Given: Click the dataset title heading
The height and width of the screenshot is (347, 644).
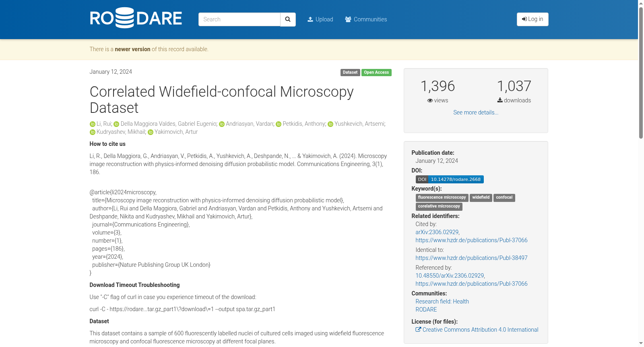Looking at the screenshot, I should click(221, 100).
